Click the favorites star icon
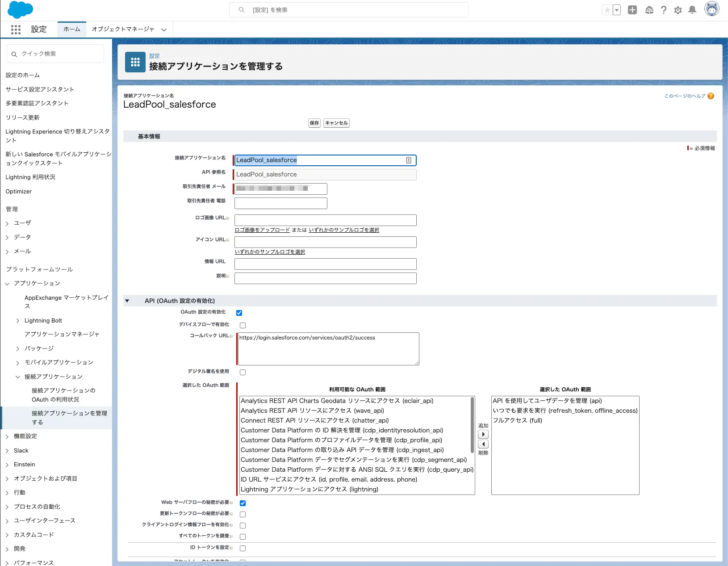Screen dimensions: 728x566 (607, 10)
